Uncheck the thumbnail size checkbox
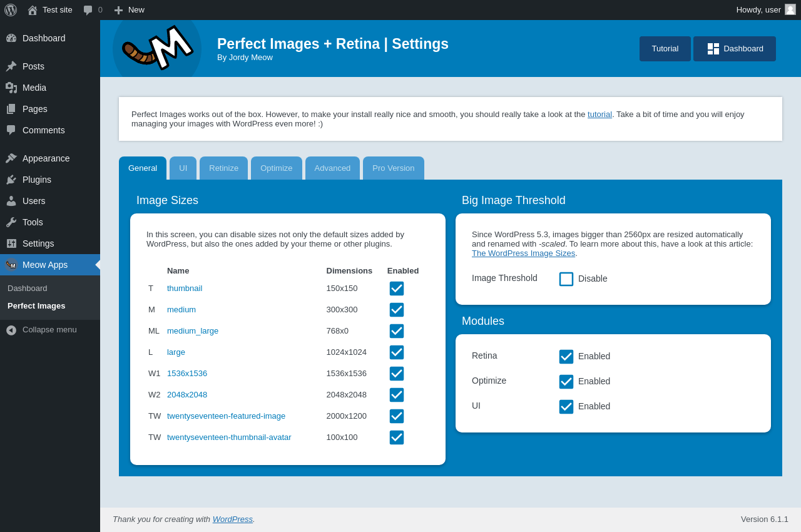This screenshot has width=801, height=532. 397,289
